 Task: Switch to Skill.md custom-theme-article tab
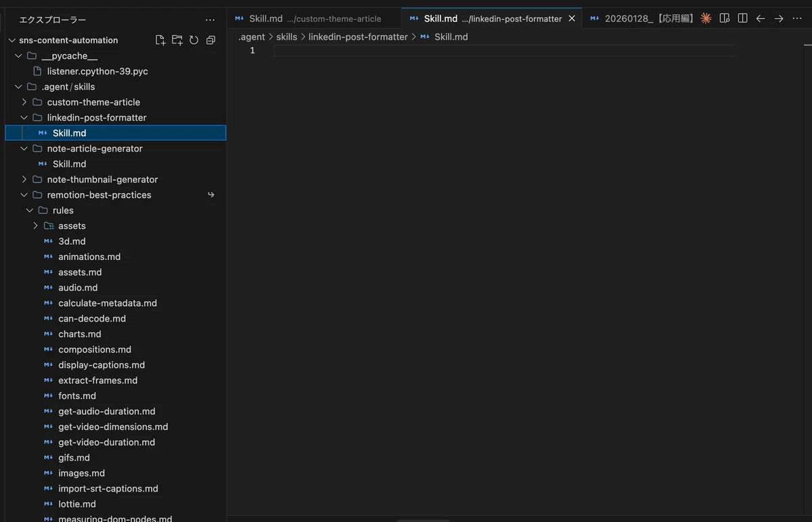tap(315, 19)
